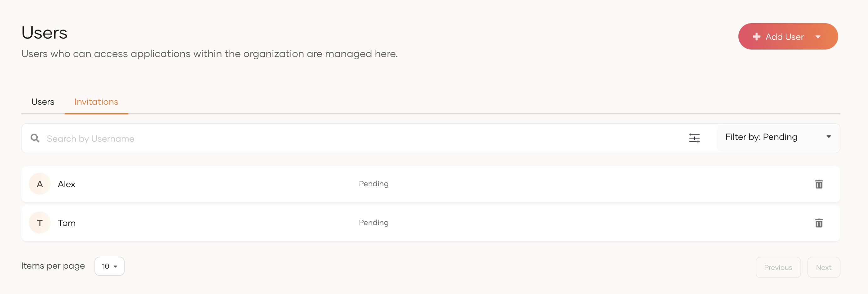Image resolution: width=868 pixels, height=294 pixels.
Task: Click the Tom username text
Action: 67,223
